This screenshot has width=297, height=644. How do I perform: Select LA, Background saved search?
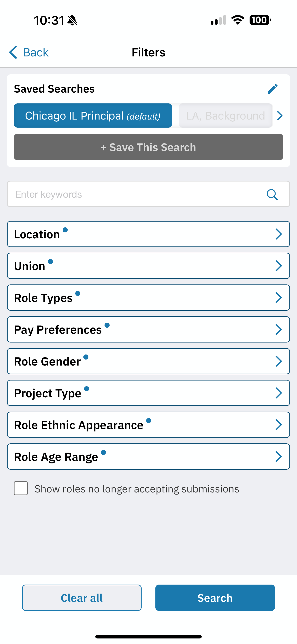(x=225, y=115)
